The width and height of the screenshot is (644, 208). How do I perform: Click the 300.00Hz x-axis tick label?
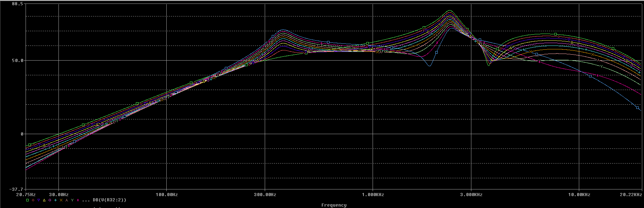[265, 195]
